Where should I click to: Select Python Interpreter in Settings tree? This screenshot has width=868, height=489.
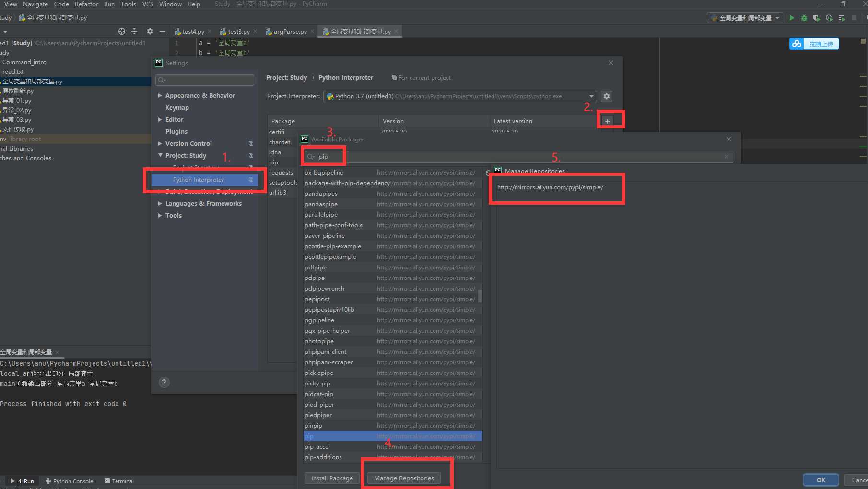click(205, 179)
